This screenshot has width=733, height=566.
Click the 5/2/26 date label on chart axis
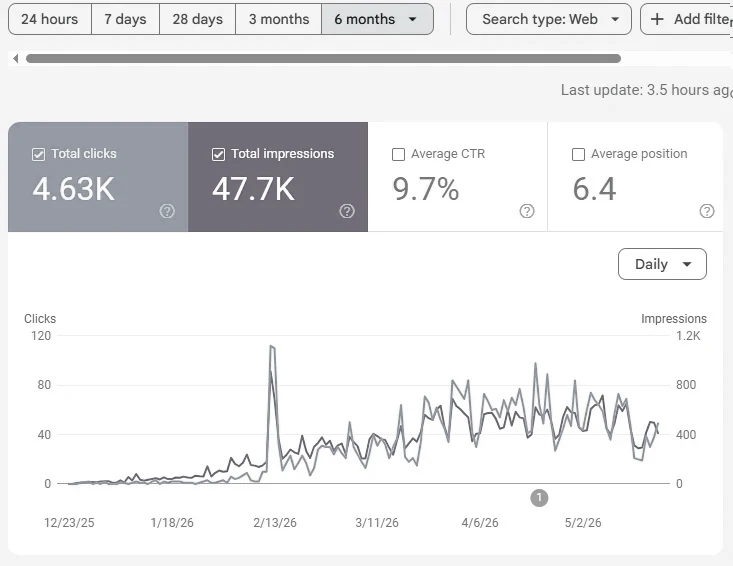[583, 523]
